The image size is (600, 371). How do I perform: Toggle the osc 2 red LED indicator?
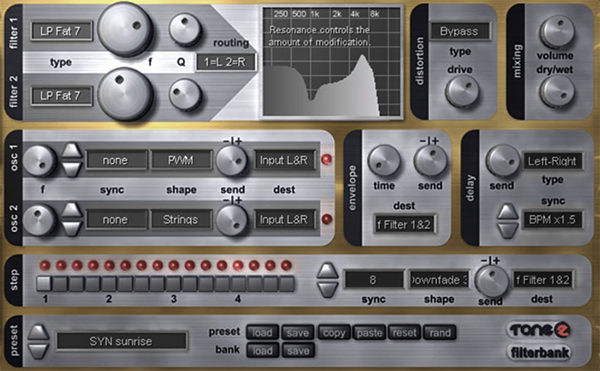click(x=326, y=219)
